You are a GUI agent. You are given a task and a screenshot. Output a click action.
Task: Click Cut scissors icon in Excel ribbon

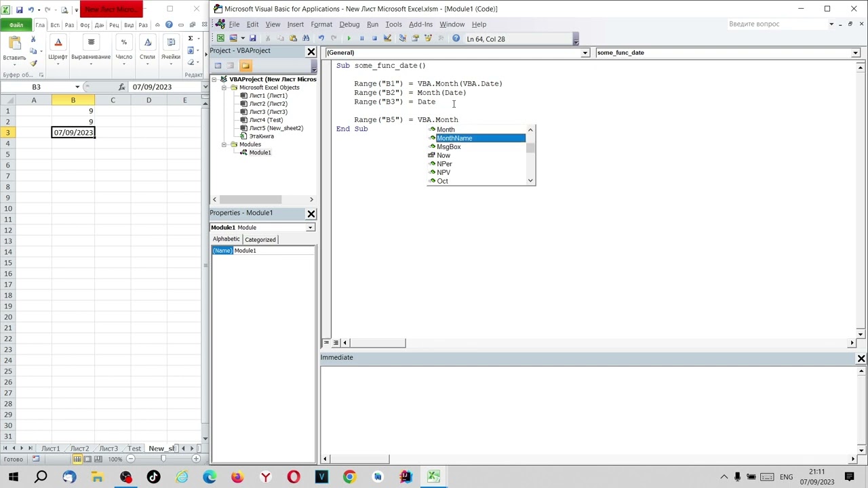pyautogui.click(x=33, y=40)
